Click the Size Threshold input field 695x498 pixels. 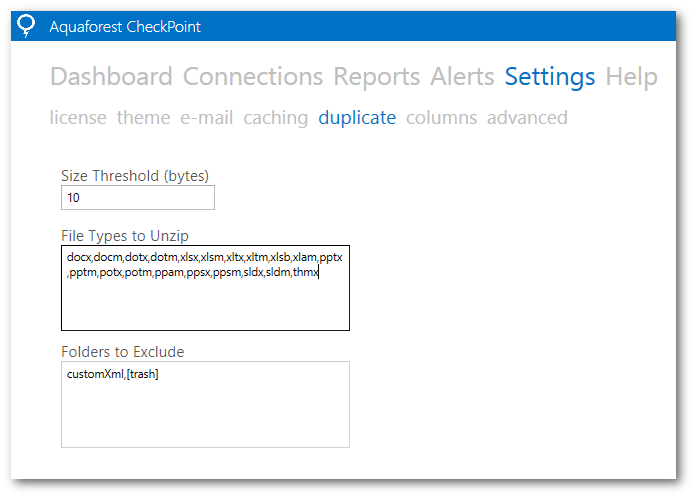(138, 198)
